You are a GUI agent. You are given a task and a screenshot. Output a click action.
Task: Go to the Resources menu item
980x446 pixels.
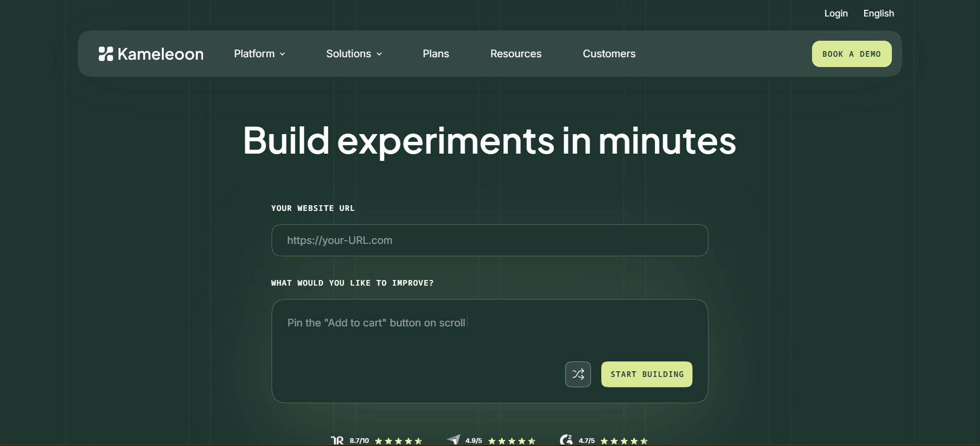point(516,54)
